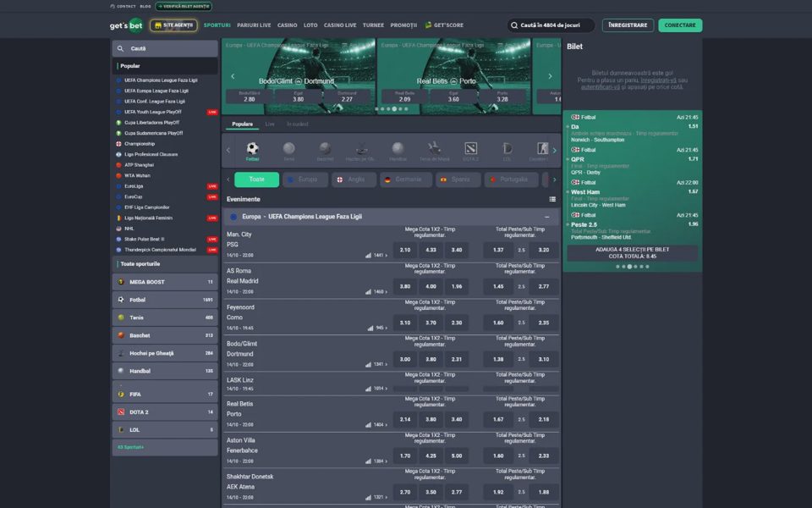Open the get's bet logo home link

click(126, 25)
